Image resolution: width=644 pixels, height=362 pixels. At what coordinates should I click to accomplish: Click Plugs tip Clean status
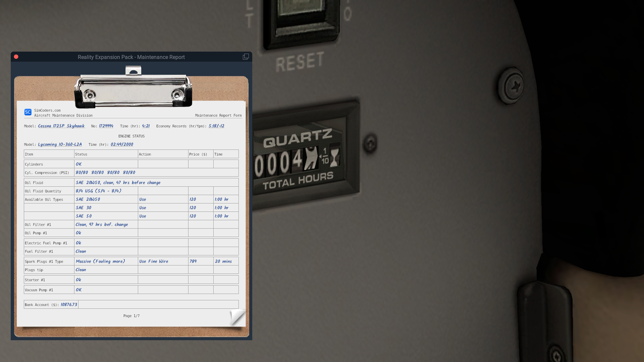[x=81, y=270]
